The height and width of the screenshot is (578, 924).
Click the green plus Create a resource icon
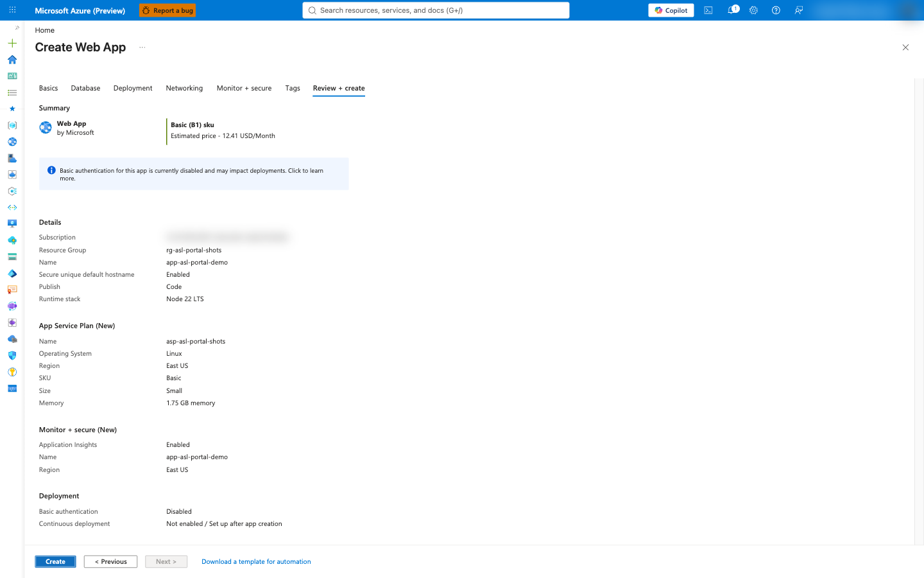click(x=12, y=43)
